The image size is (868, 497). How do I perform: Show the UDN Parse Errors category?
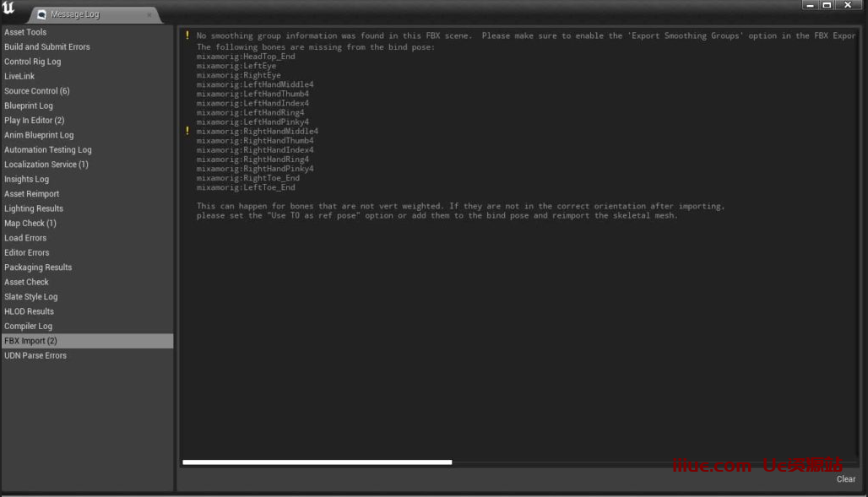click(x=35, y=355)
